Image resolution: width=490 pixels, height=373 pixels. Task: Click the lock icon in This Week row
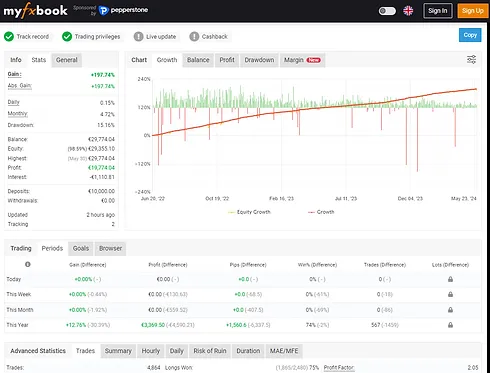[x=450, y=294]
